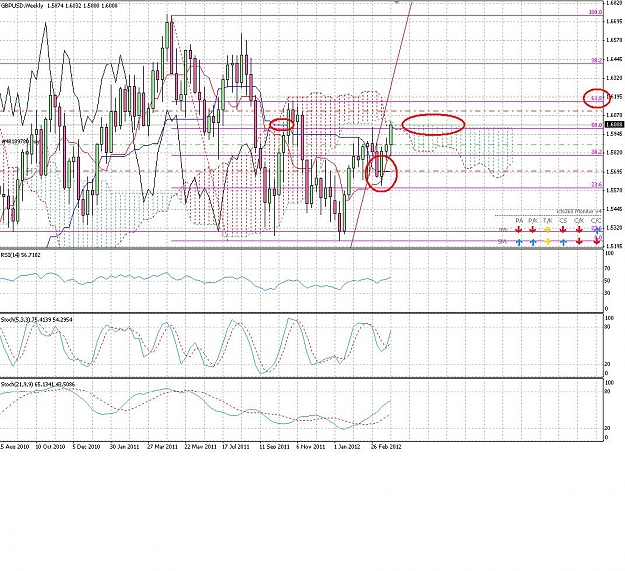Click the CS column header in the monitor
625x571 pixels.
tap(563, 220)
